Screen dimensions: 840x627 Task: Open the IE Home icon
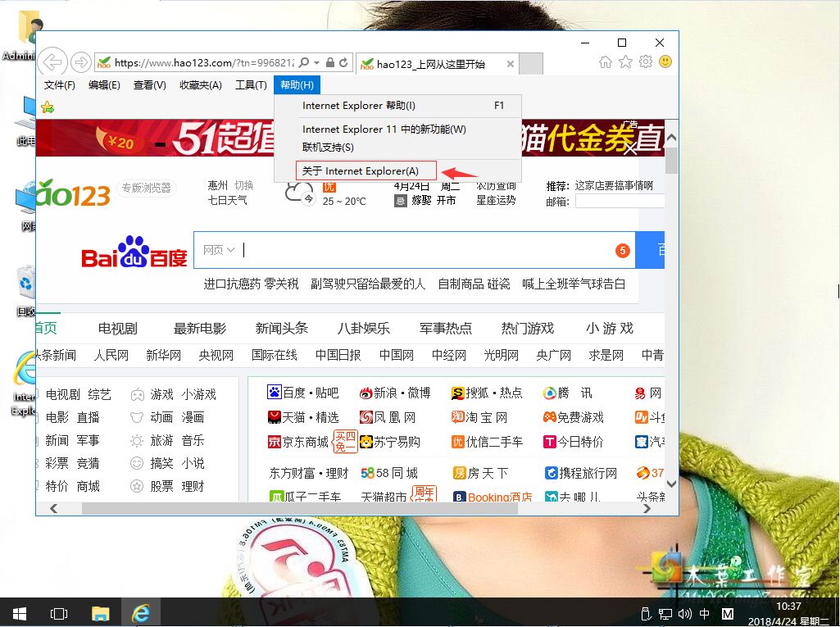[x=606, y=62]
